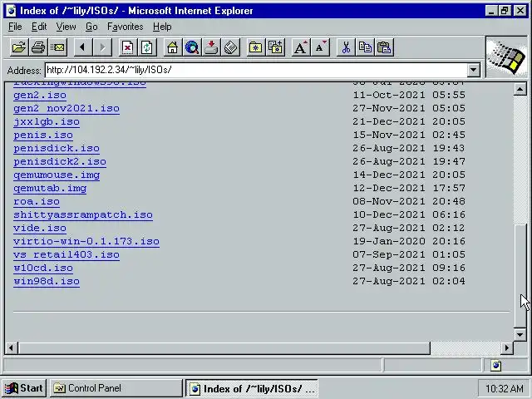Open the qemumouse.img link
This screenshot has width=532, height=399.
[57, 175]
